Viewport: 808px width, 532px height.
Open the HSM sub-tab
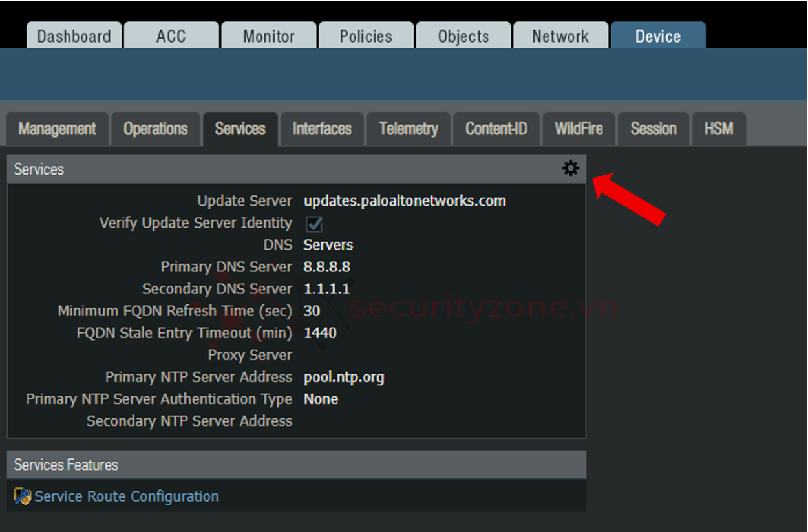(x=718, y=129)
